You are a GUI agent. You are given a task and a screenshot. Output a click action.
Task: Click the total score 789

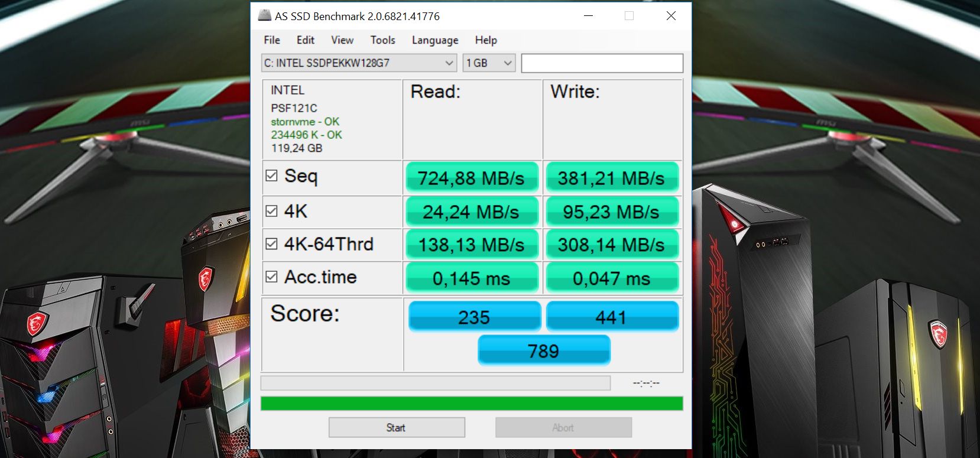(544, 350)
